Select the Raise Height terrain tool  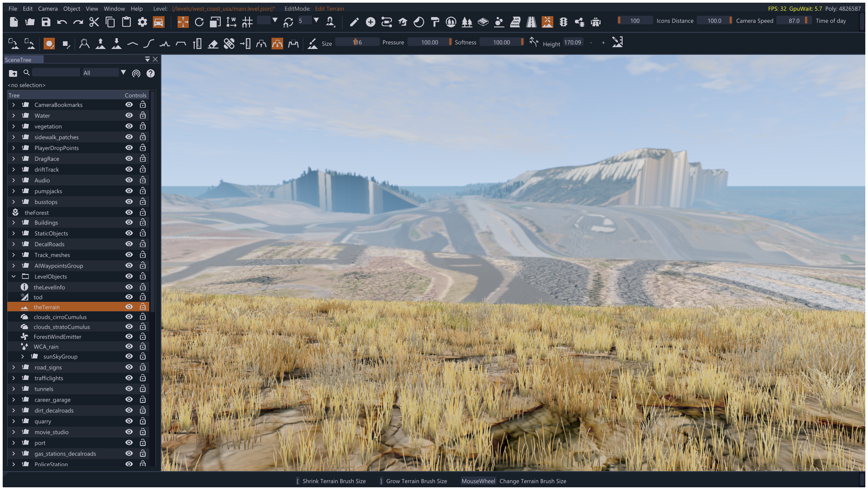point(101,44)
